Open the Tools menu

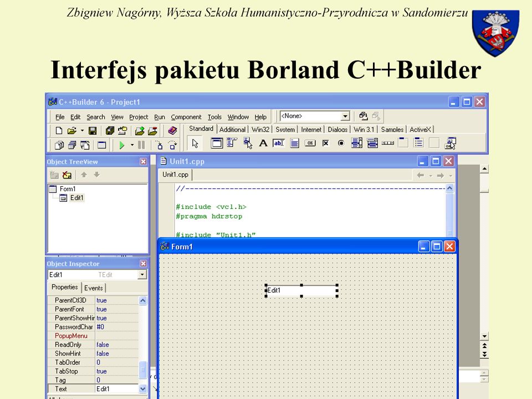click(214, 117)
